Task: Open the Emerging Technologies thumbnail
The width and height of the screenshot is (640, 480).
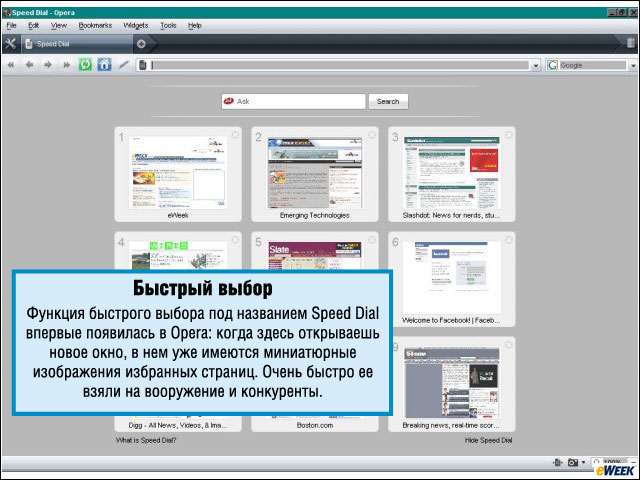Action: [x=315, y=172]
